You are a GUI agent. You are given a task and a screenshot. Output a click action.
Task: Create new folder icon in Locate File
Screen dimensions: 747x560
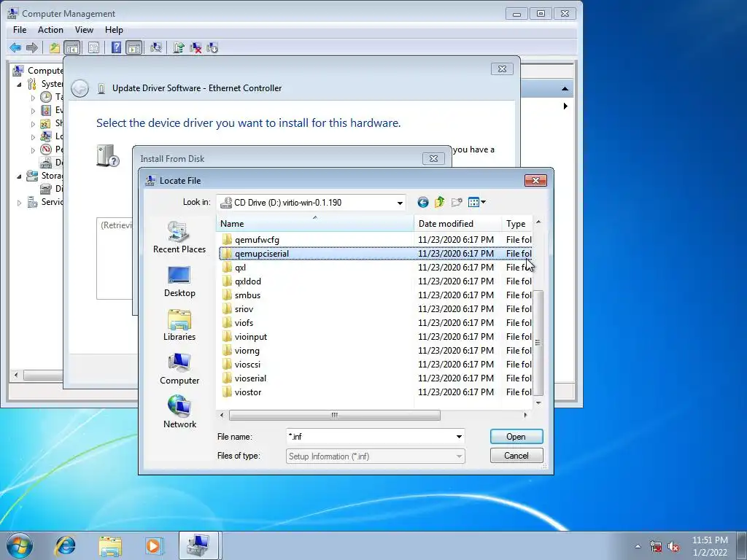[x=457, y=203]
